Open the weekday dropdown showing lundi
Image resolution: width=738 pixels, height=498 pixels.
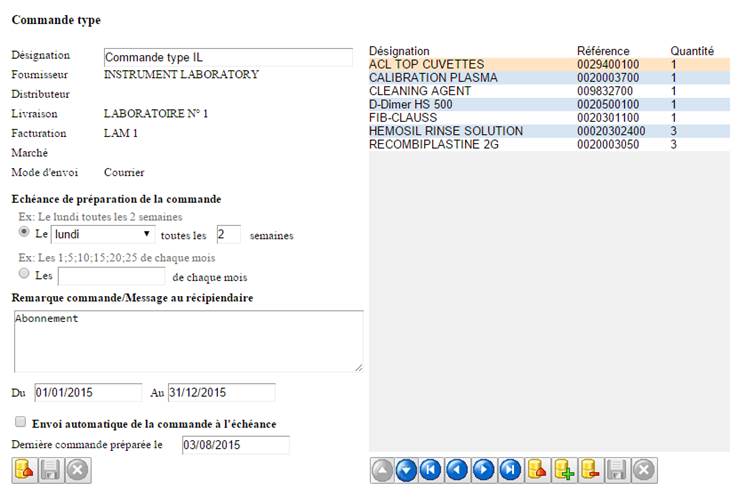coord(103,234)
